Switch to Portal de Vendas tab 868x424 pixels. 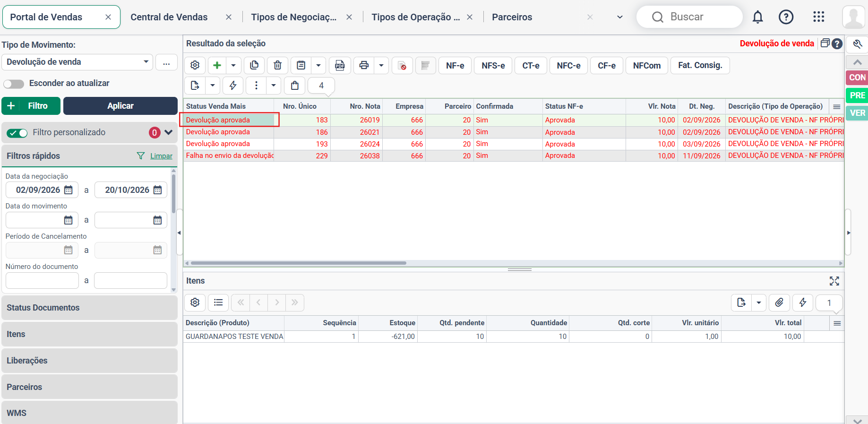pos(46,17)
